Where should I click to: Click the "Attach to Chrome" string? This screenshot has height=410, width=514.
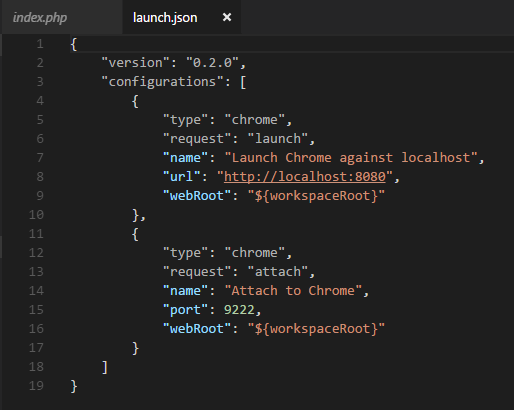coord(293,291)
